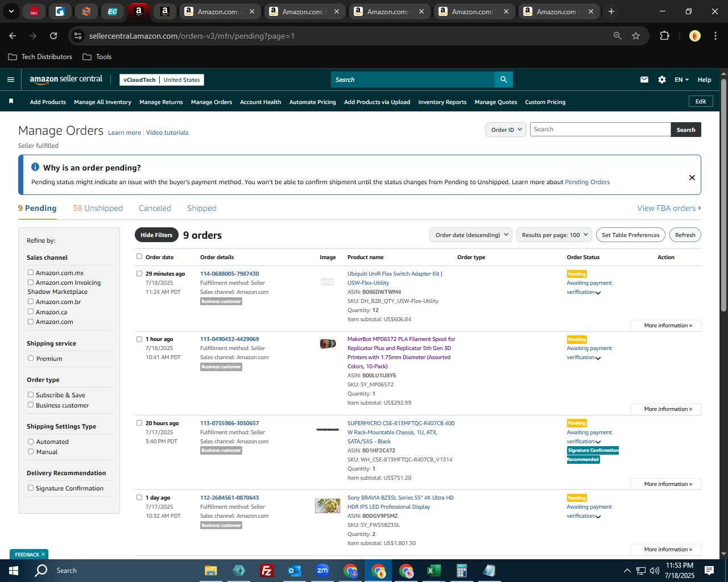The image size is (728, 582).
Task: Open Windows Start menu
Action: pyautogui.click(x=14, y=571)
